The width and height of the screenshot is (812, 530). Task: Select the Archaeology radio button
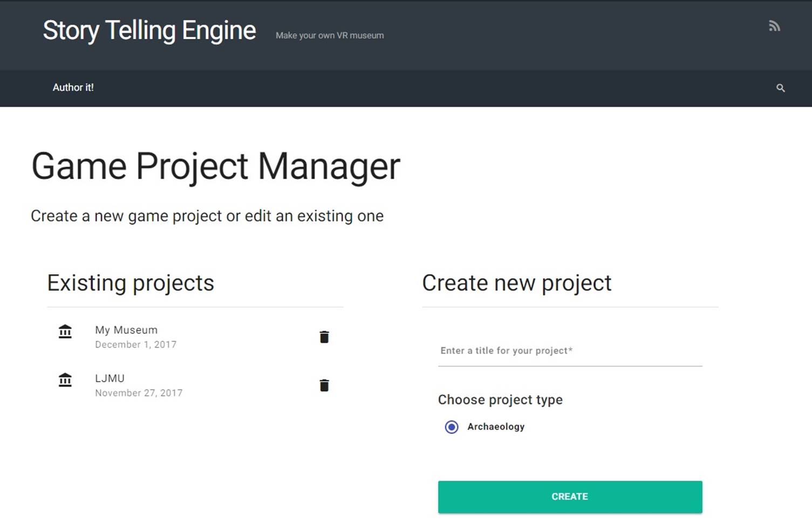pyautogui.click(x=452, y=427)
